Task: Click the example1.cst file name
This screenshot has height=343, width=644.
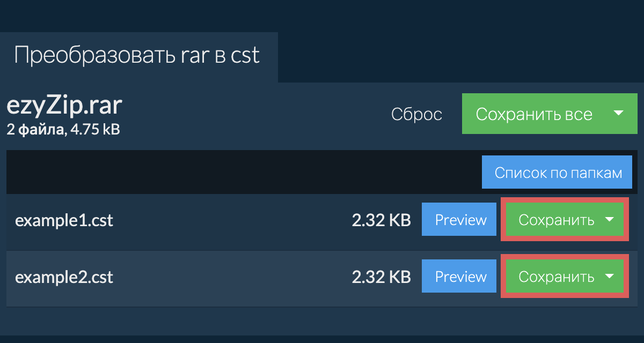Action: pyautogui.click(x=64, y=220)
